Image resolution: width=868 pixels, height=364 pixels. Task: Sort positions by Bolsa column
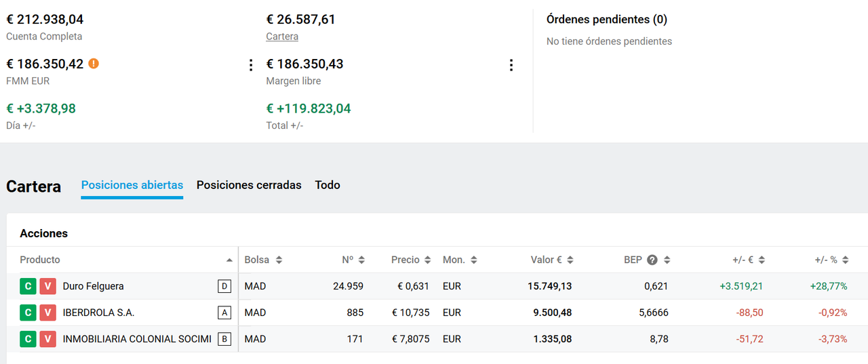click(279, 260)
